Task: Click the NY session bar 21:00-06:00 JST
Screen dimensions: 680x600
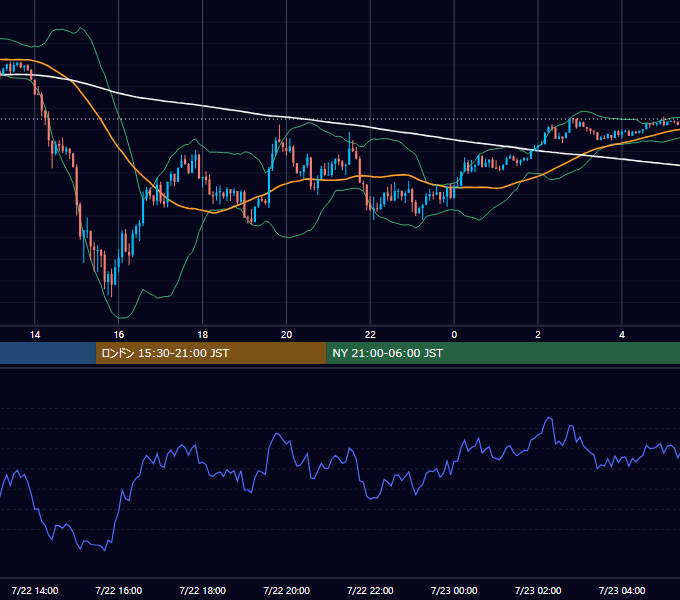Action: pyautogui.click(x=503, y=353)
